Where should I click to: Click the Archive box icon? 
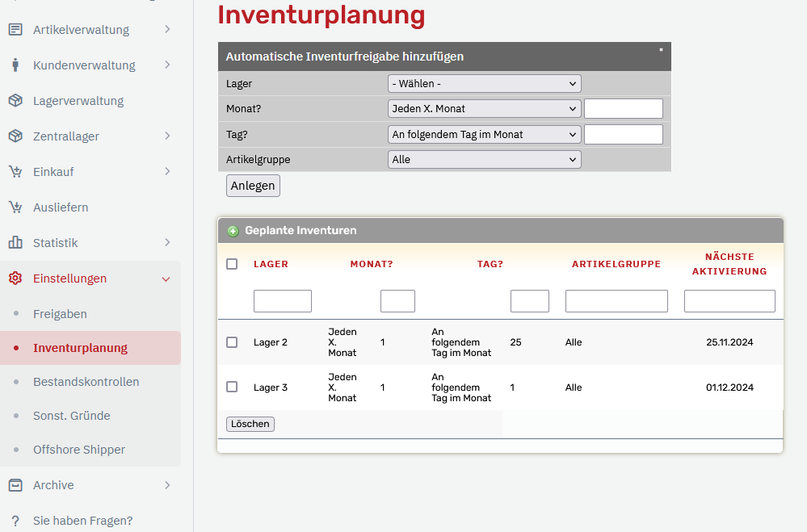[15, 485]
